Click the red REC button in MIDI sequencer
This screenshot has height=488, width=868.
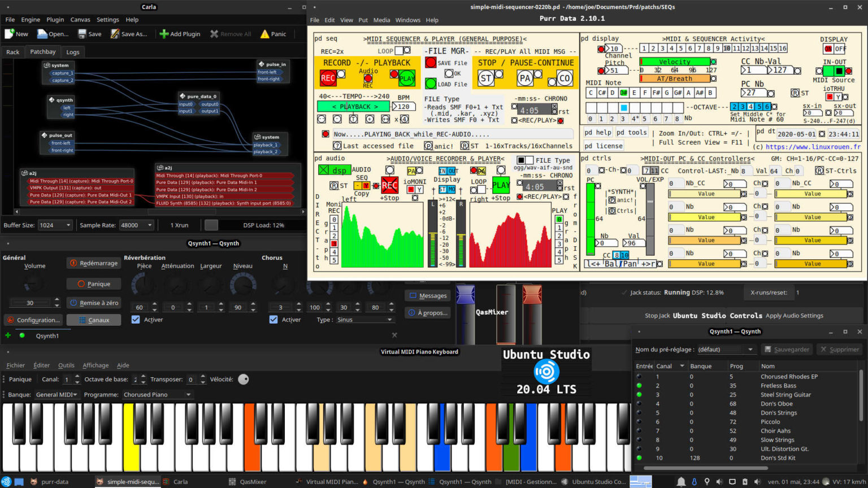[328, 78]
